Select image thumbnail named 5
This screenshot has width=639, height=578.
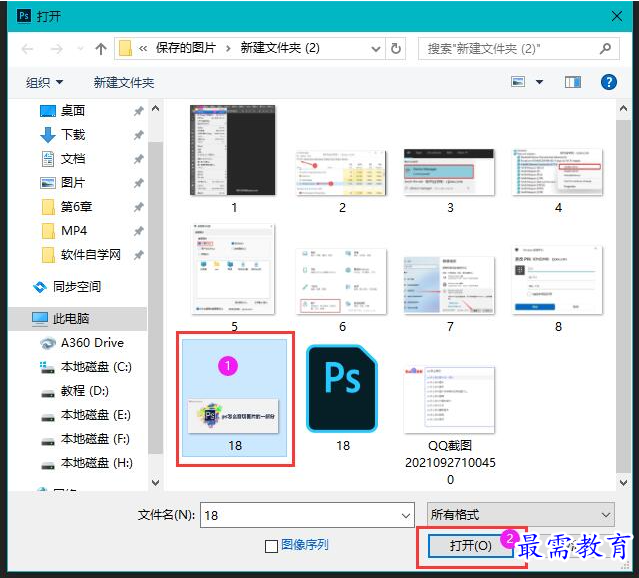234,269
